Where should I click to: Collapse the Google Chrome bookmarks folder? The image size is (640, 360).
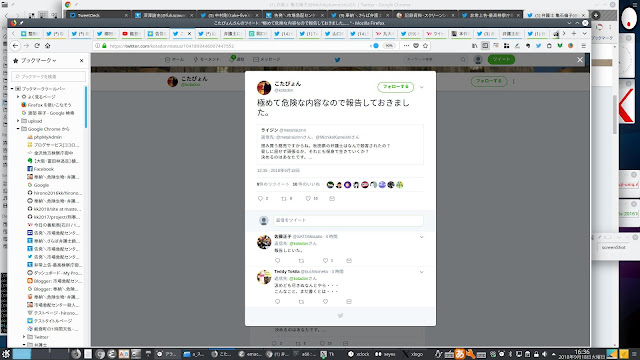point(18,129)
